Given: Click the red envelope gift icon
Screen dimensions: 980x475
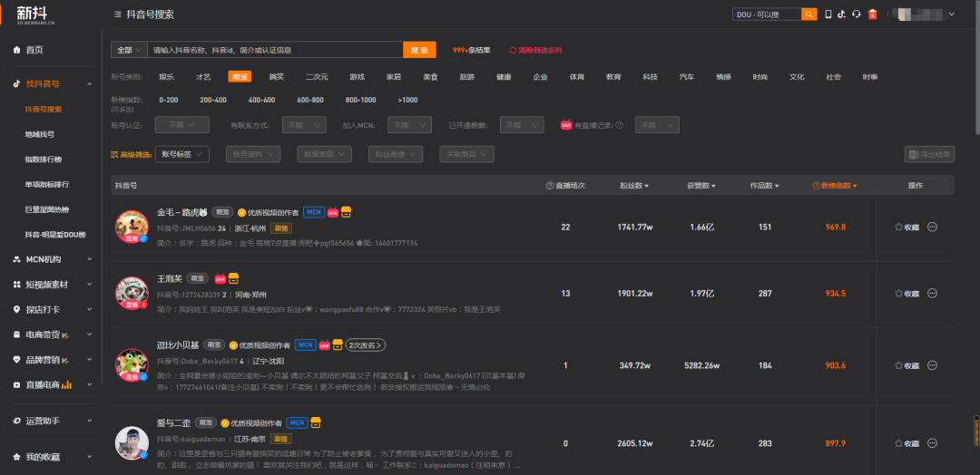Looking at the screenshot, I should 873,15.
